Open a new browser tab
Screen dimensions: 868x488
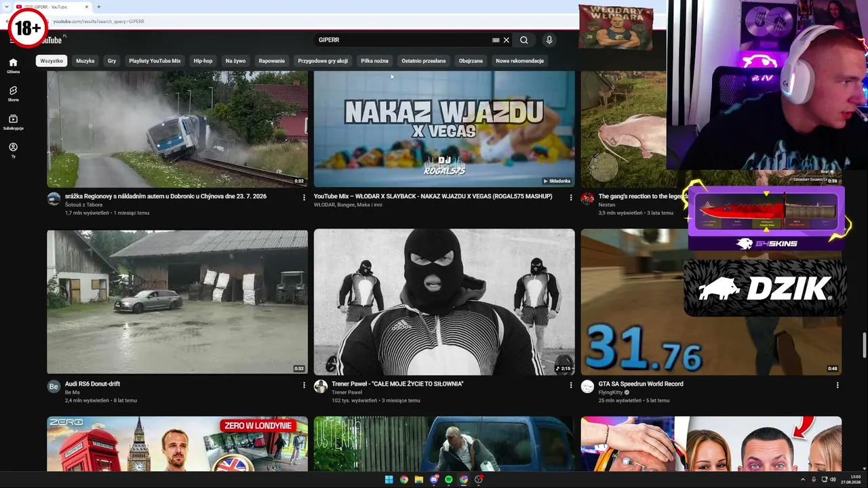point(98,7)
